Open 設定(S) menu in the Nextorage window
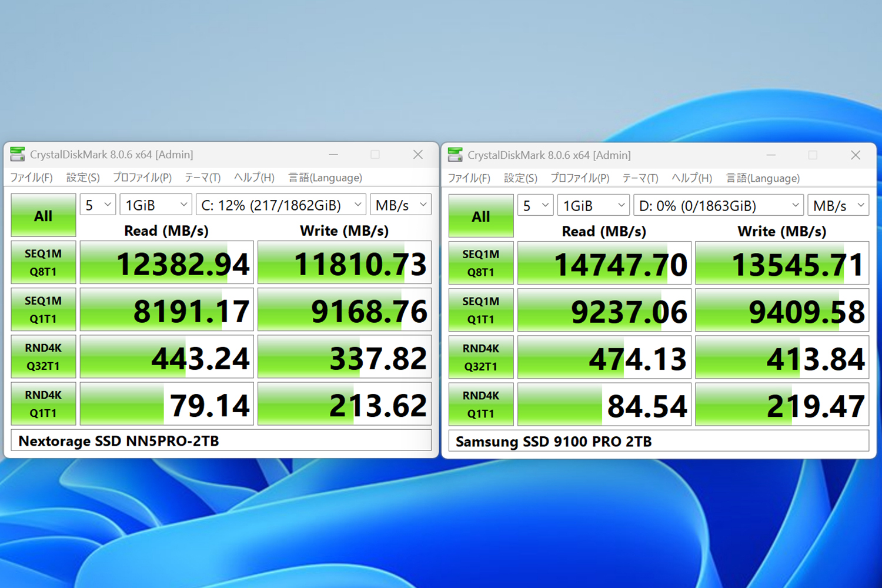 click(x=83, y=178)
